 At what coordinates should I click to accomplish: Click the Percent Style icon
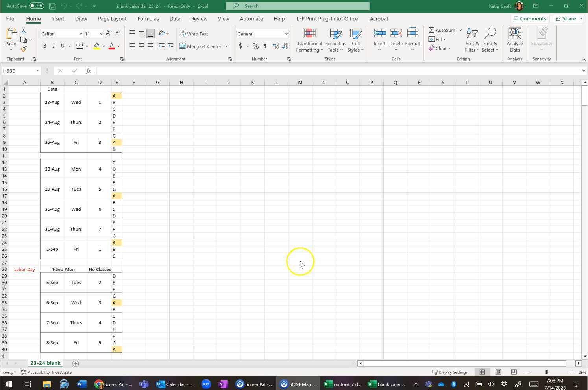pyautogui.click(x=255, y=46)
